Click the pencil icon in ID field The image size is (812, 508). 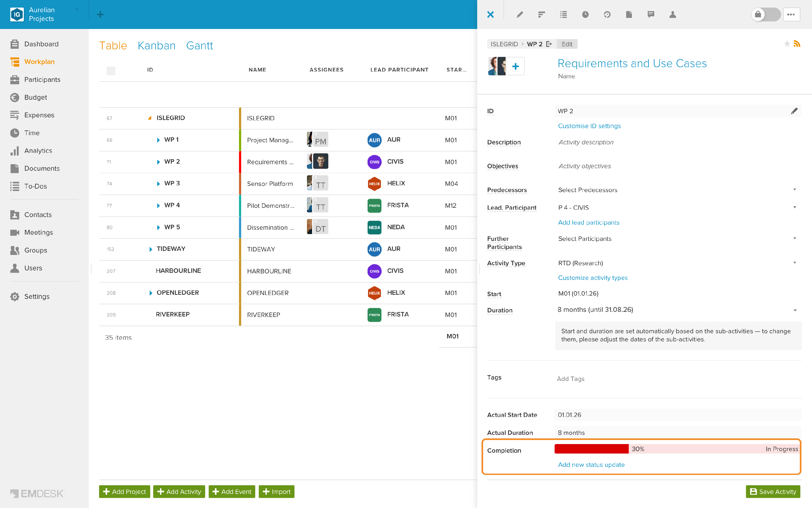[794, 111]
